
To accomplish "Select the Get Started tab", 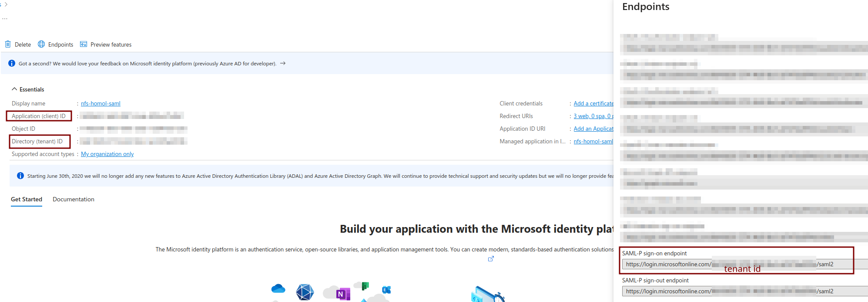I will (27, 200).
